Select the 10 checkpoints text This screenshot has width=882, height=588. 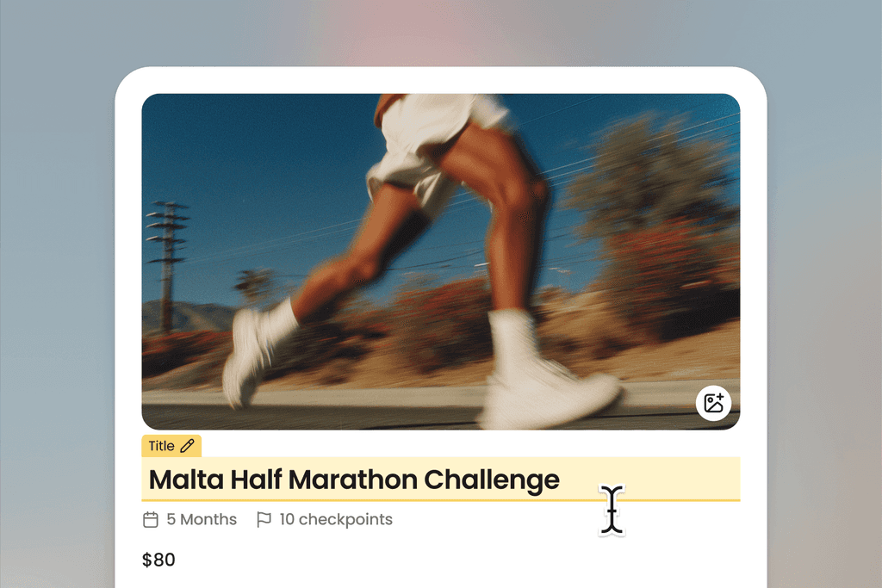point(336,520)
